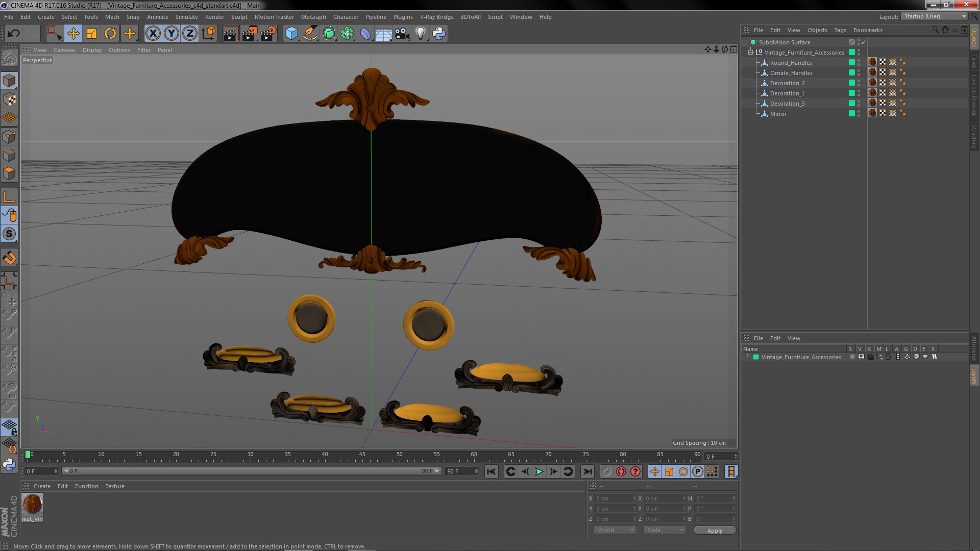Click the 90 F preview range slider
The width and height of the screenshot is (980, 551).
(x=251, y=471)
